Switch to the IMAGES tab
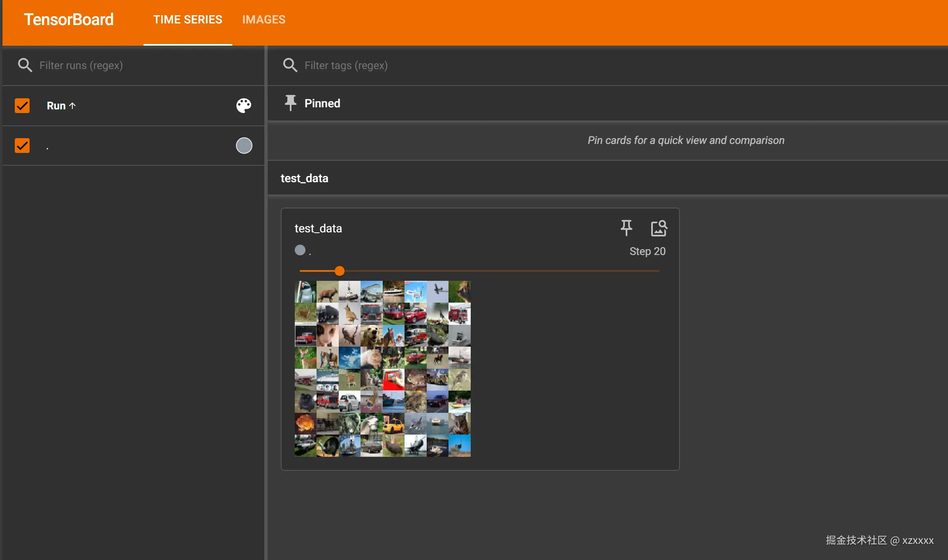The width and height of the screenshot is (948, 560). tap(264, 20)
